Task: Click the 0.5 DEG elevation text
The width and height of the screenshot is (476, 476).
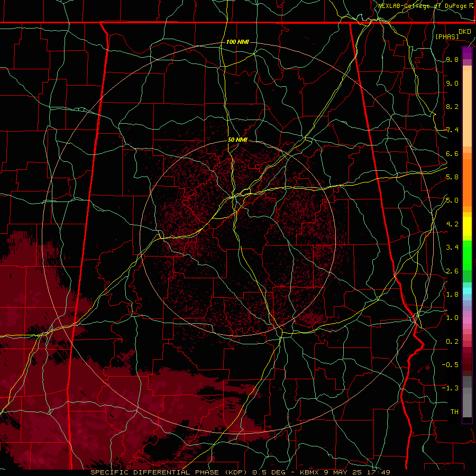Action: tap(269, 472)
